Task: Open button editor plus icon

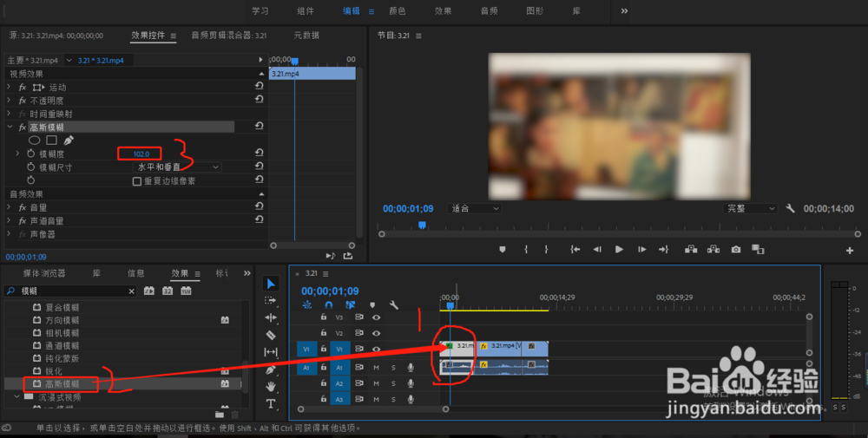Action: click(850, 251)
